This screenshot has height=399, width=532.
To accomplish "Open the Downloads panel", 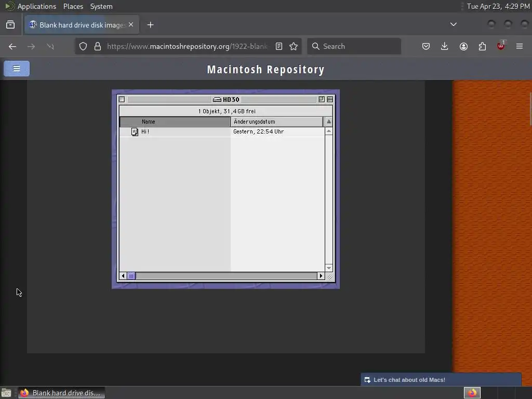I will (x=445, y=46).
